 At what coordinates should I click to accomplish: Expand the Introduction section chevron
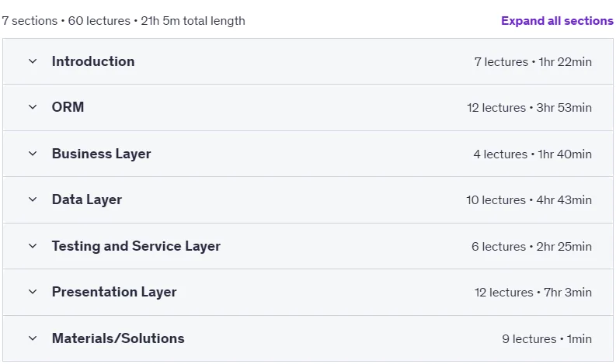33,61
